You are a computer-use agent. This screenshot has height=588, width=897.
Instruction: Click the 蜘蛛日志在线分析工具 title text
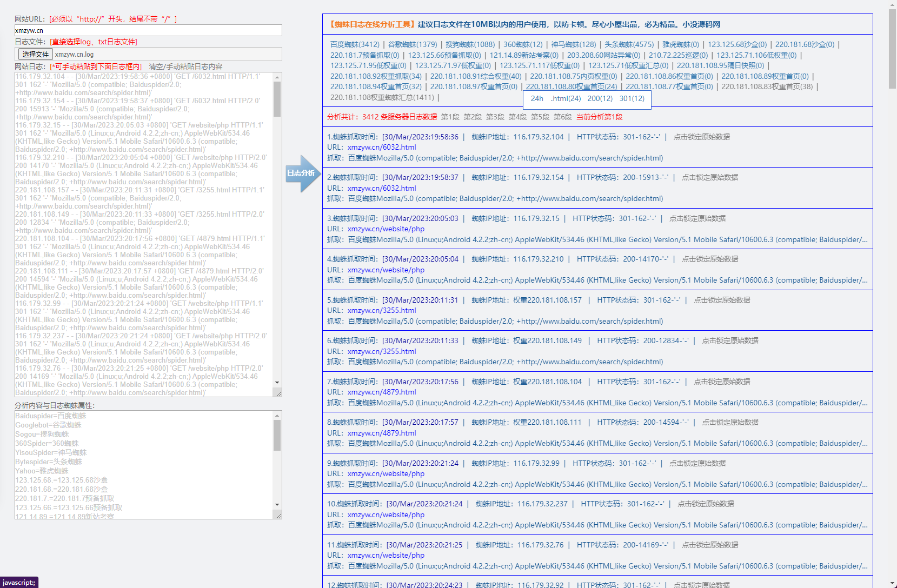(x=372, y=24)
